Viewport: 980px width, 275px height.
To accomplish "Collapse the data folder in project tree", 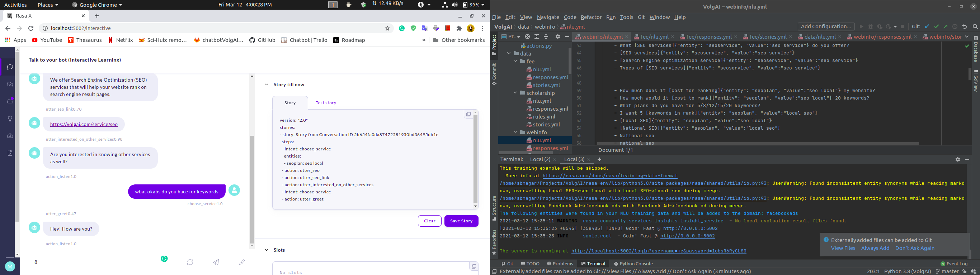I will (509, 54).
